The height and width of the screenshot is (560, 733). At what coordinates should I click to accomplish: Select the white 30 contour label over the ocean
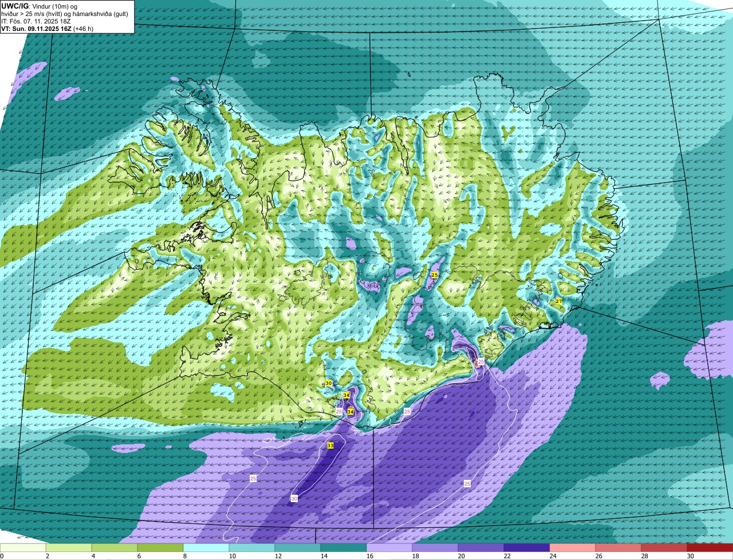pyautogui.click(x=294, y=499)
